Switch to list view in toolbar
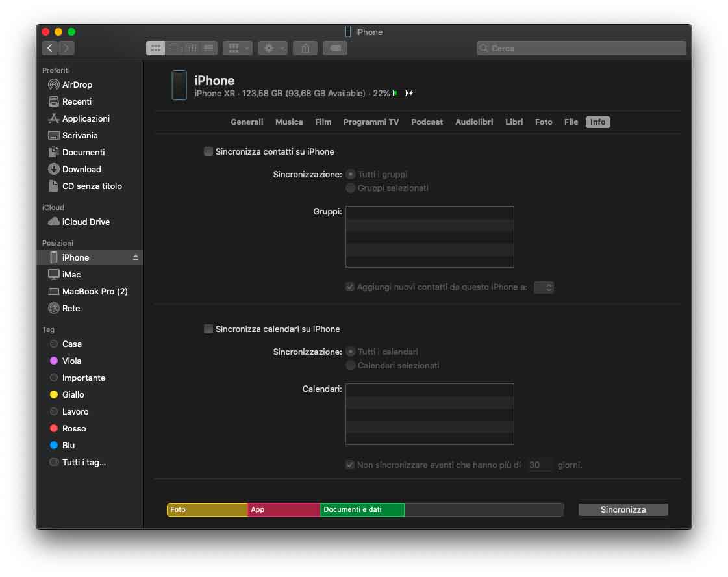The image size is (728, 577). click(173, 48)
